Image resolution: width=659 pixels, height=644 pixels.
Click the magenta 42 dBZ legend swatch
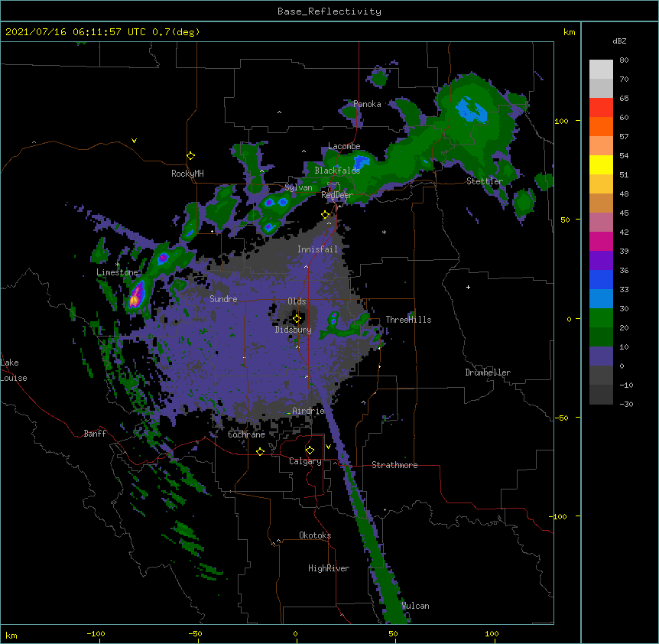point(601,241)
